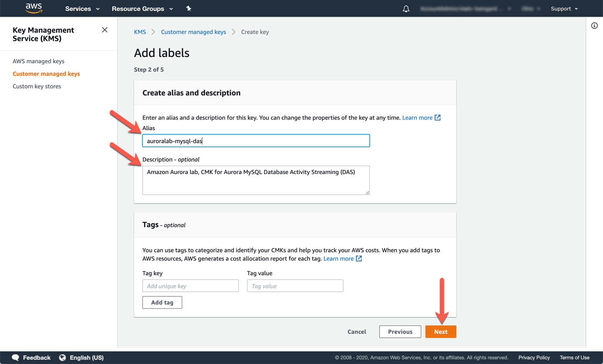
Task: Click the globe language icon in footer
Action: (x=62, y=357)
